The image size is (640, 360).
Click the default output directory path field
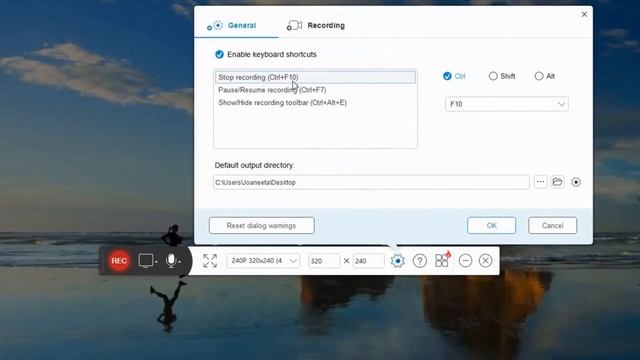tap(371, 182)
